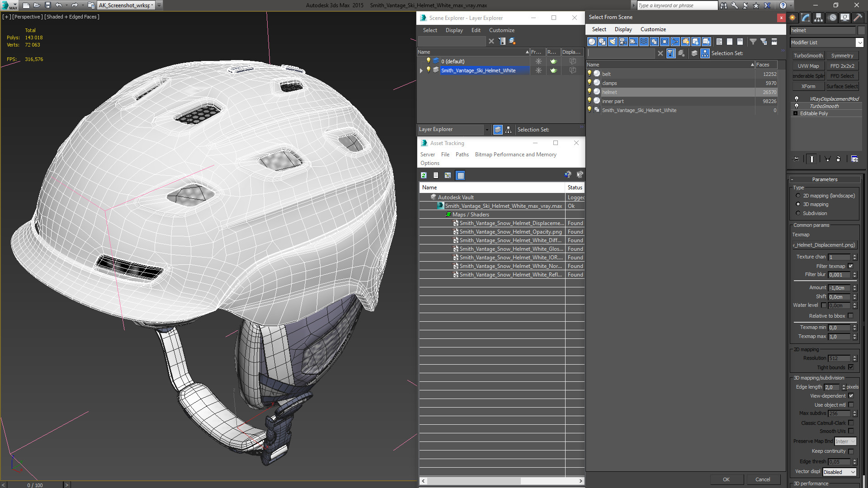Toggle helpers display filter in Select From Scene
The height and width of the screenshot is (488, 868).
click(633, 42)
